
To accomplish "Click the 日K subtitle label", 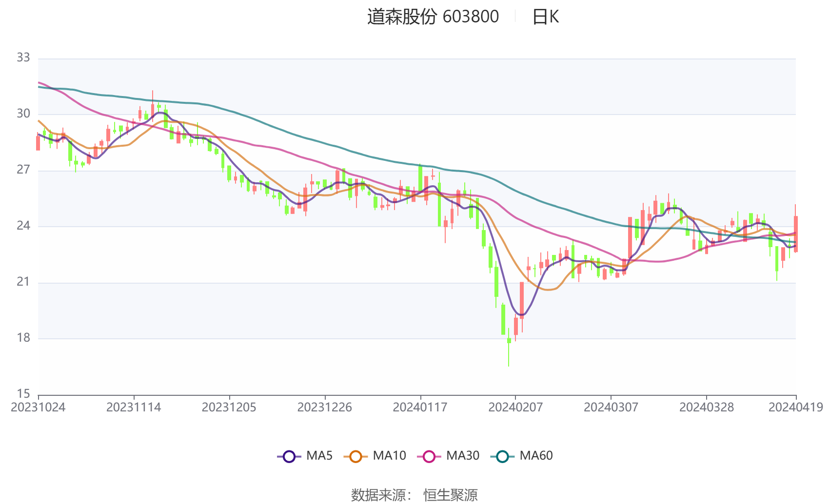I will pyautogui.click(x=546, y=17).
